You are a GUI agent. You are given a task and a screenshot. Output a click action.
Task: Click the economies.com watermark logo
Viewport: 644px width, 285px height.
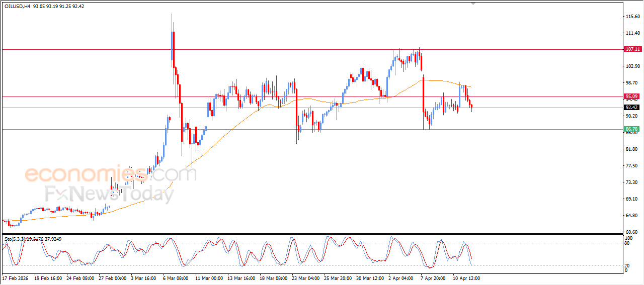[x=110, y=174]
